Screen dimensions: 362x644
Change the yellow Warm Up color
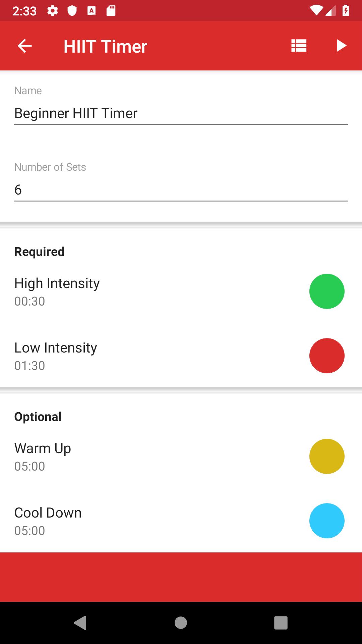(327, 456)
